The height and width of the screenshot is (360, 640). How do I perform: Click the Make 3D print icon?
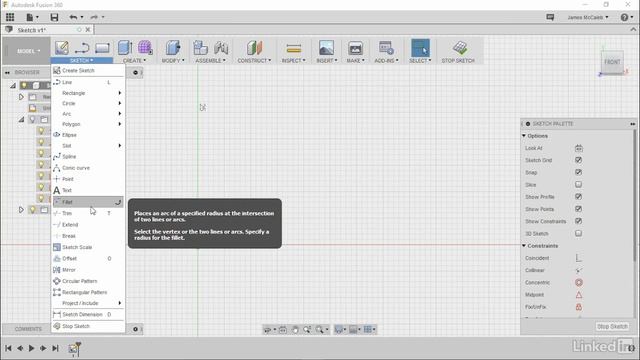[356, 48]
